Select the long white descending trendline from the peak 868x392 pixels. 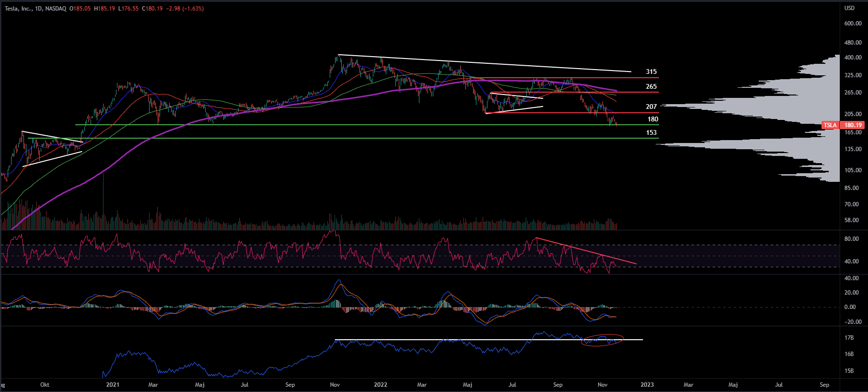[484, 63]
